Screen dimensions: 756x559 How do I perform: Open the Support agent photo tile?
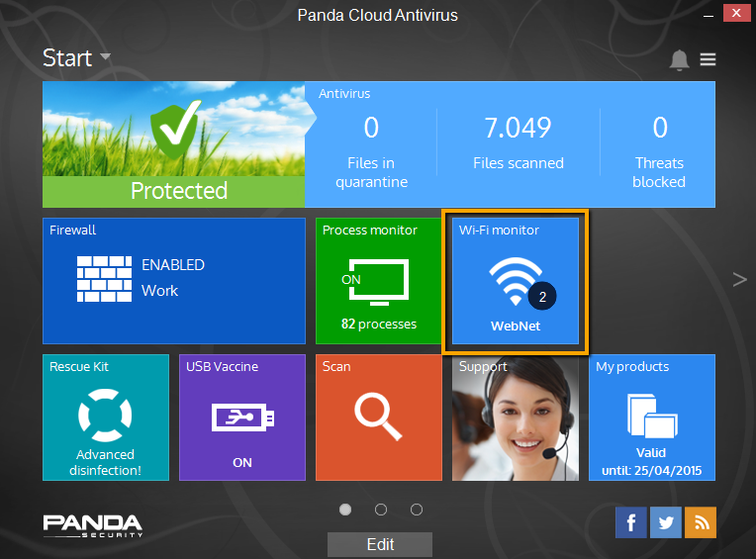[516, 418]
